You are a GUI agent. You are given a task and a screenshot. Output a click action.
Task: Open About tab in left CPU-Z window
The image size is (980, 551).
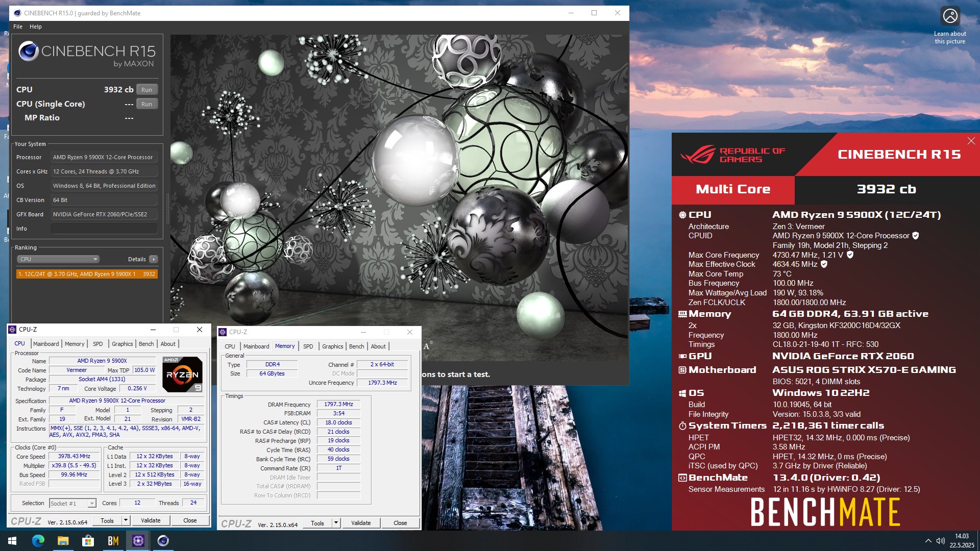pyautogui.click(x=168, y=344)
